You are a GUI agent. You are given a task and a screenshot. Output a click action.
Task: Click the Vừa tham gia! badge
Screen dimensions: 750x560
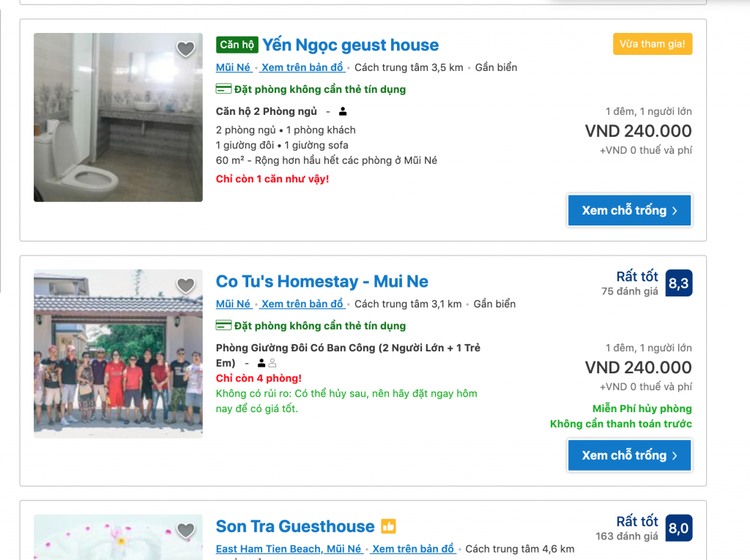point(653,44)
